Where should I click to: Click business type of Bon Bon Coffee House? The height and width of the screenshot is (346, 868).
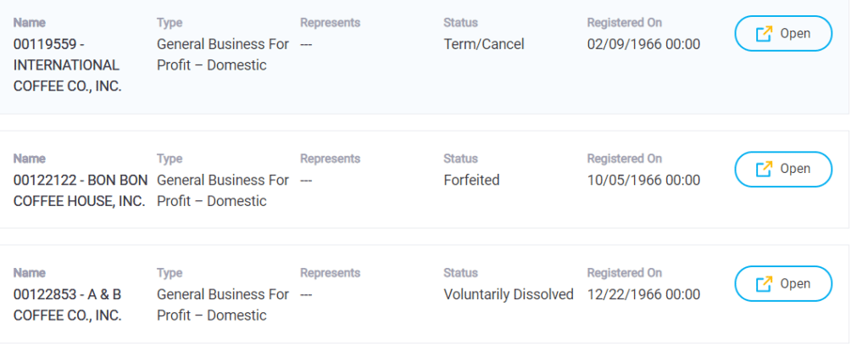click(223, 191)
